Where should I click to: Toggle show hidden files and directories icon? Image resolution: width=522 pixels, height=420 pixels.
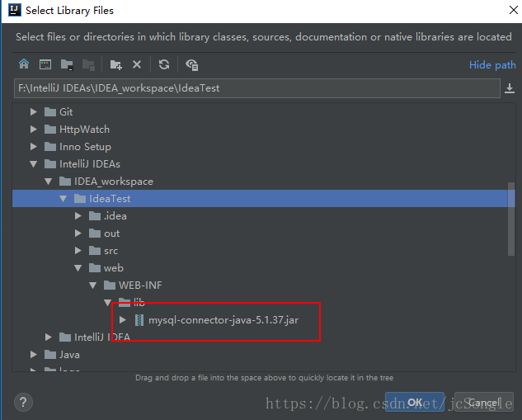pos(192,64)
